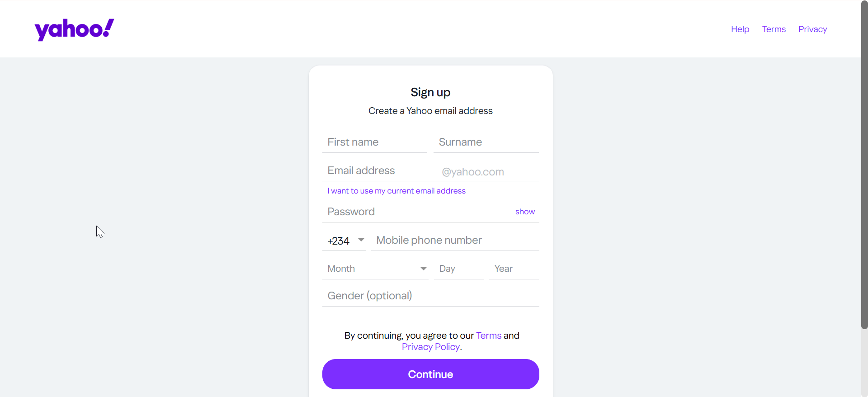
Task: Open the Help link in header
Action: point(740,29)
